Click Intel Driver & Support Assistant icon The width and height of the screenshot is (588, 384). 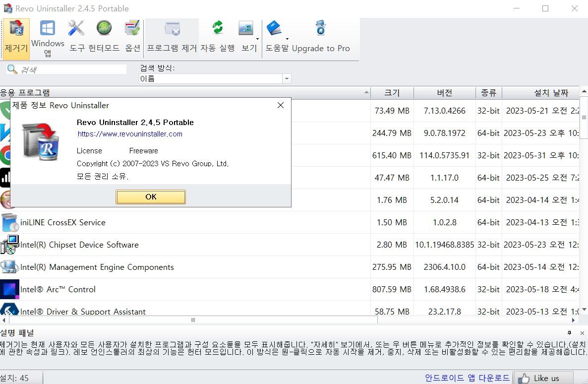click(10, 309)
